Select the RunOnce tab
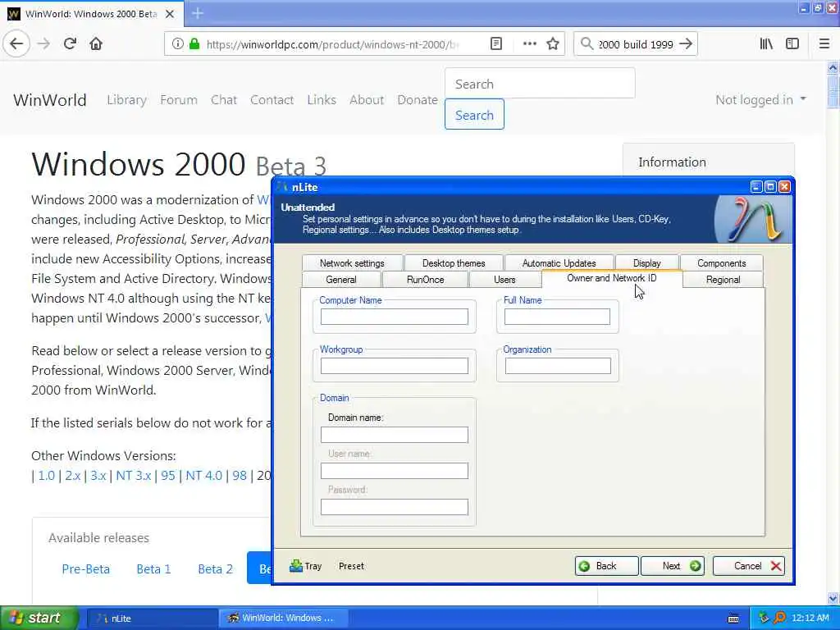Screen dimensions: 840x630 coord(426,280)
